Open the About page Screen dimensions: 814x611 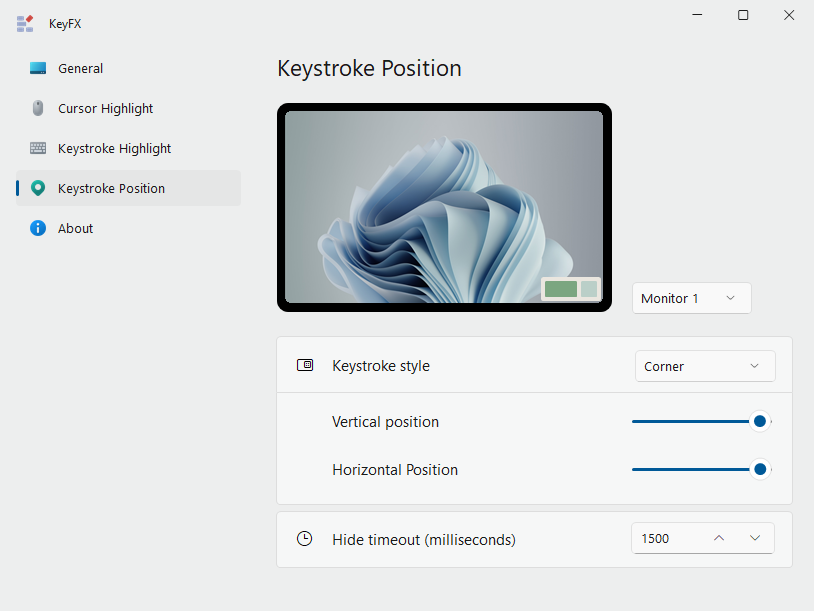76,229
